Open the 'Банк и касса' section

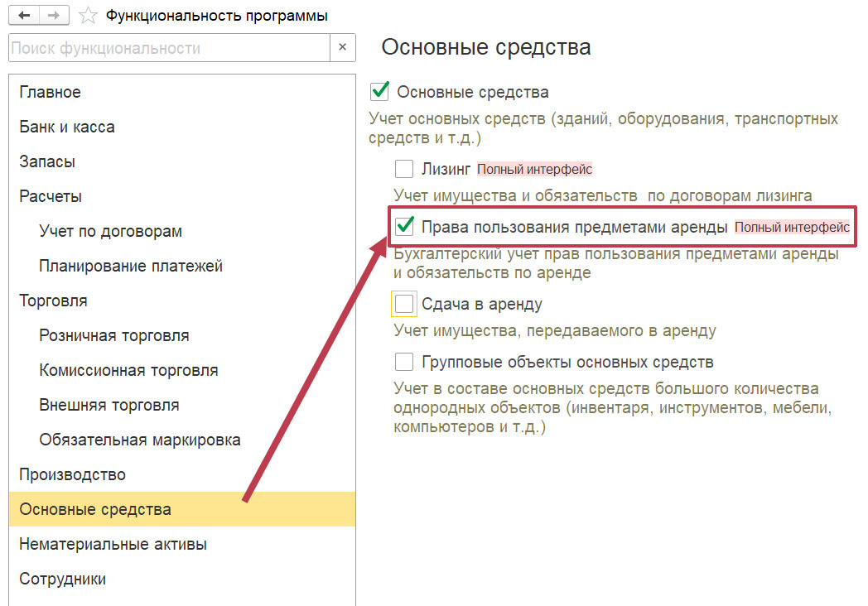pyautogui.click(x=182, y=127)
